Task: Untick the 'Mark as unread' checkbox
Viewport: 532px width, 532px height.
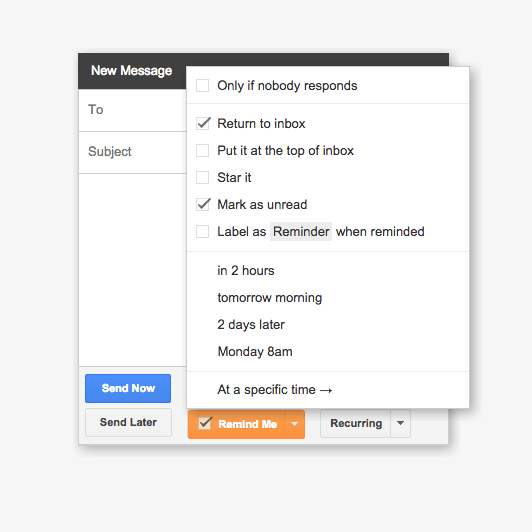Action: click(x=203, y=205)
